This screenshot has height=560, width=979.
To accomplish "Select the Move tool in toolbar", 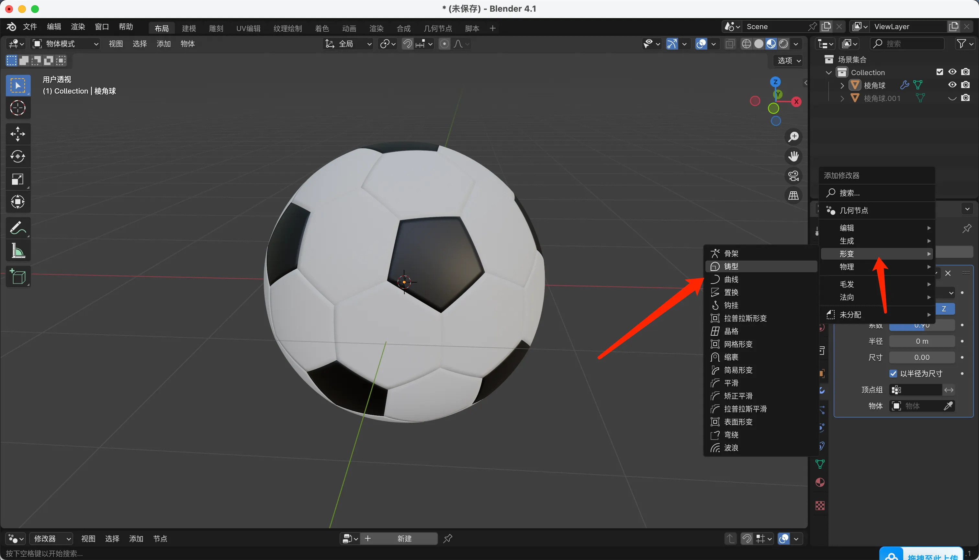I will pos(18,134).
